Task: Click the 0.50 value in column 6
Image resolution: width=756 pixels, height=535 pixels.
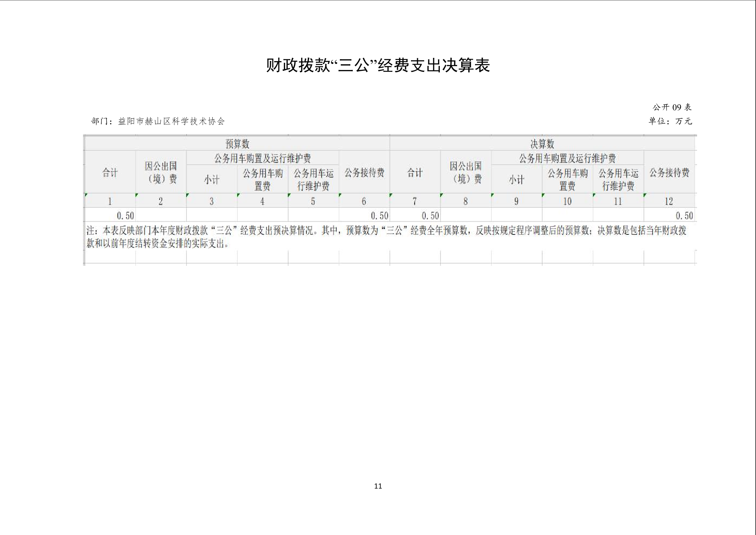Action: (379, 216)
